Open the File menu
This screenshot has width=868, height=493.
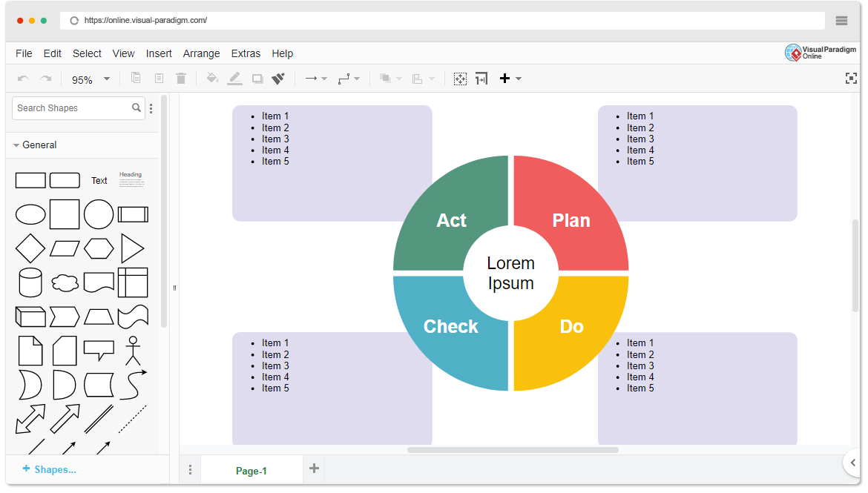point(24,53)
